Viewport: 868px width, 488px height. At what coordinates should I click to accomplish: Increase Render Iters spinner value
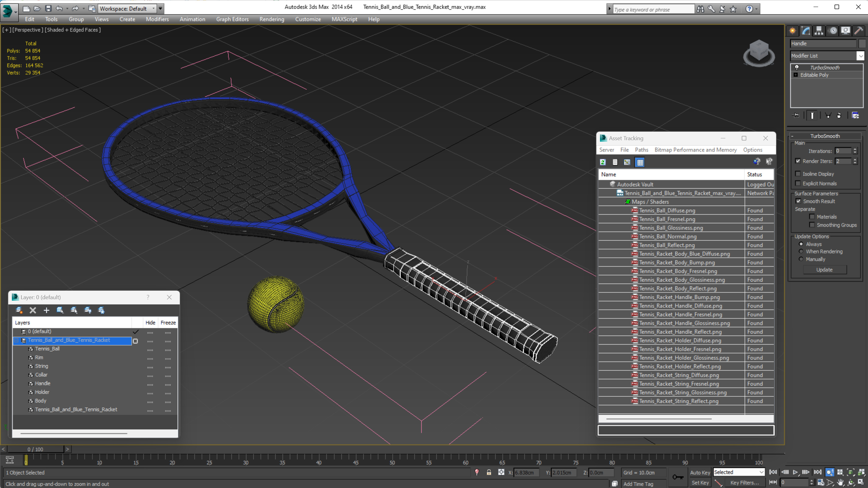tap(855, 159)
